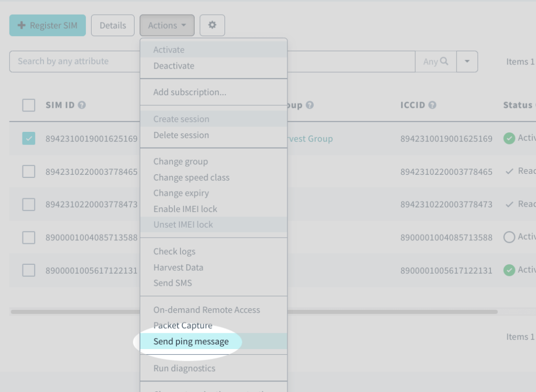Click the Details button
This screenshot has width=536, height=392.
[113, 25]
